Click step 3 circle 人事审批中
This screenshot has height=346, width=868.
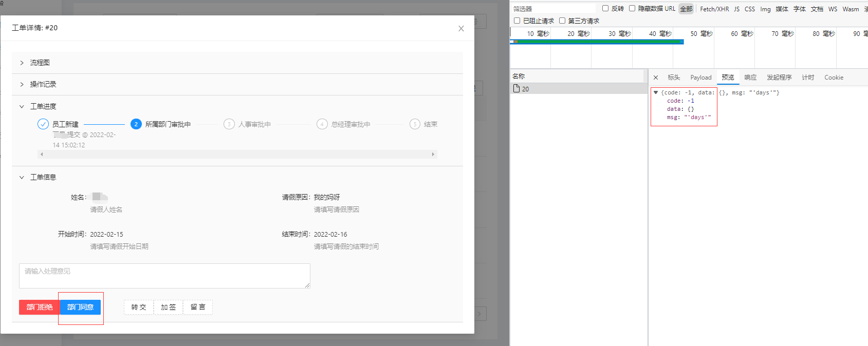click(x=229, y=124)
